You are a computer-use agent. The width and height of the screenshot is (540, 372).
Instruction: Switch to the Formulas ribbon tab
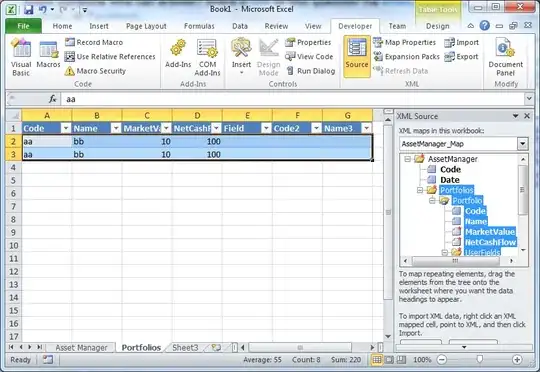(199, 26)
